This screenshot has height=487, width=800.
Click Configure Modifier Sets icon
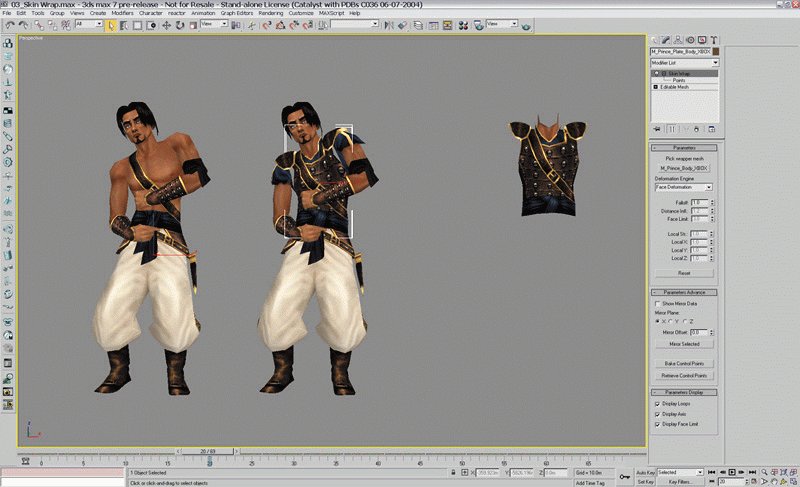coord(712,129)
